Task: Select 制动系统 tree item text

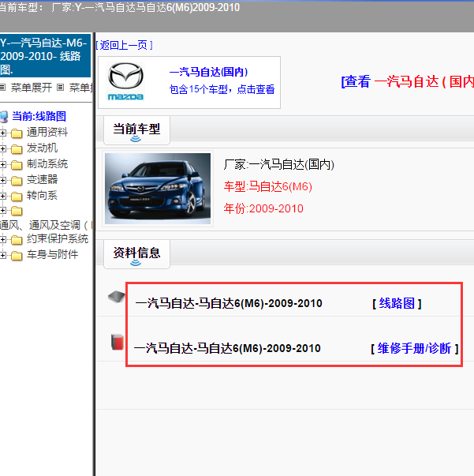Action: pos(47,163)
